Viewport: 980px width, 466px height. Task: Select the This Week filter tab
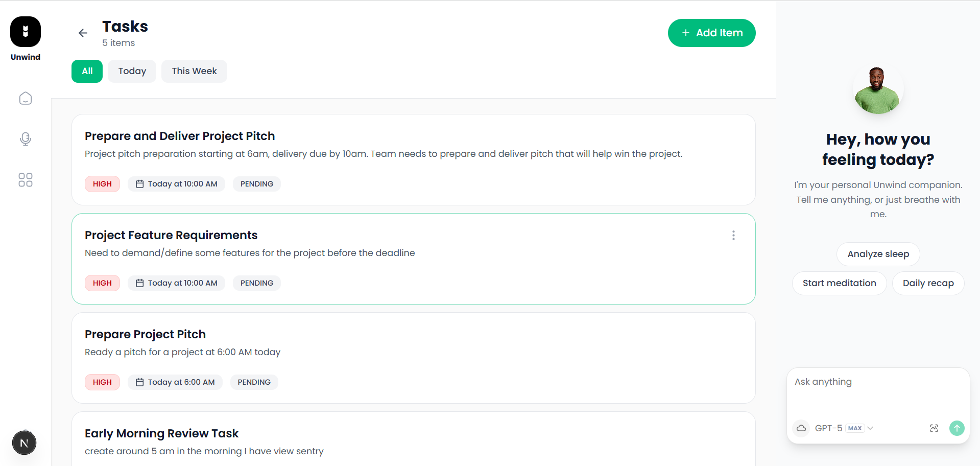(194, 71)
